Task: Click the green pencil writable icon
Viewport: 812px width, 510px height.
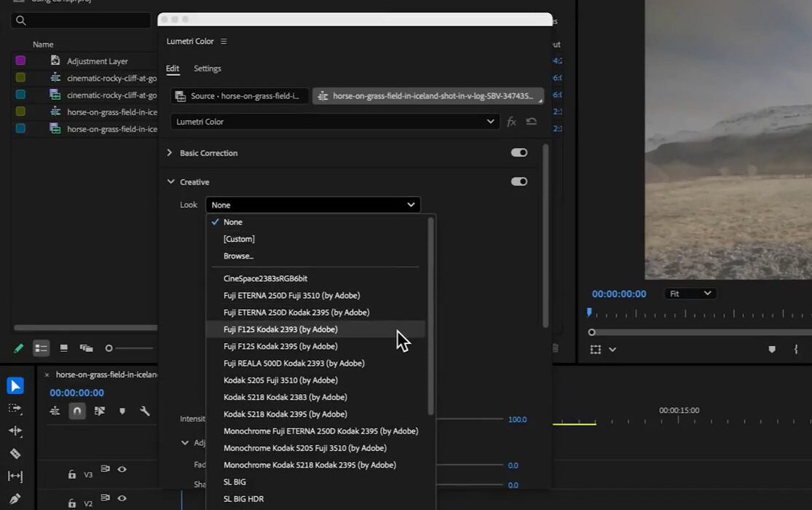Action: pyautogui.click(x=19, y=348)
